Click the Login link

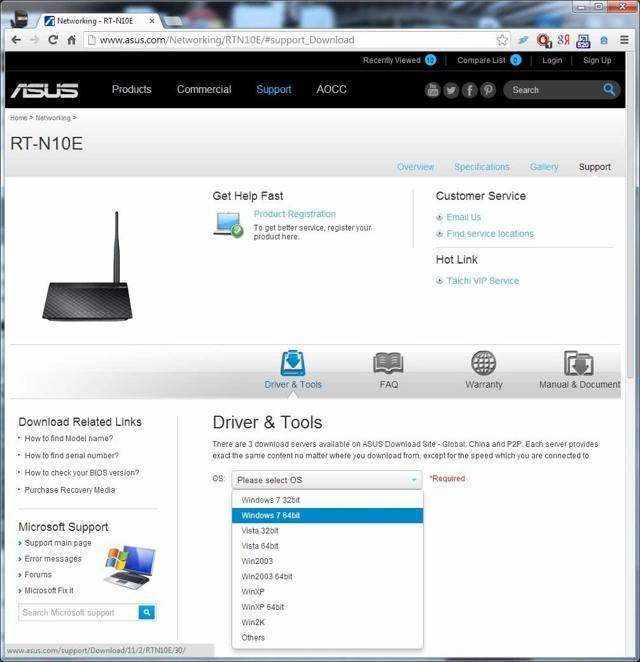tap(552, 60)
